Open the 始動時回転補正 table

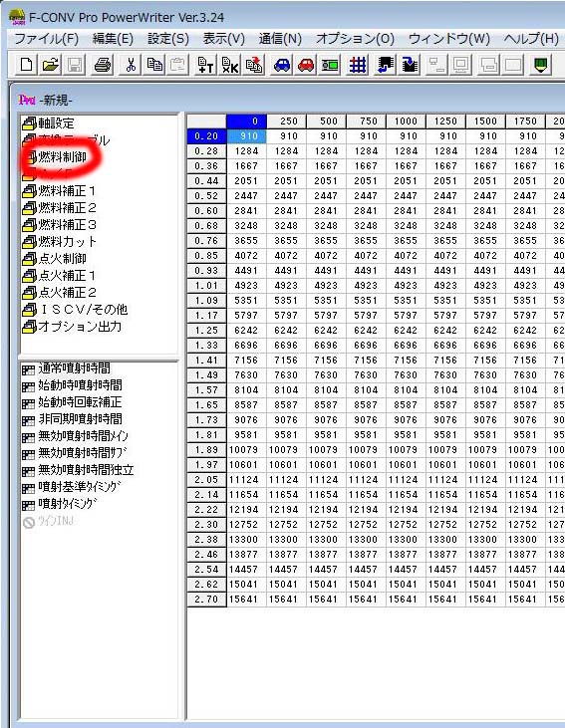(72, 402)
